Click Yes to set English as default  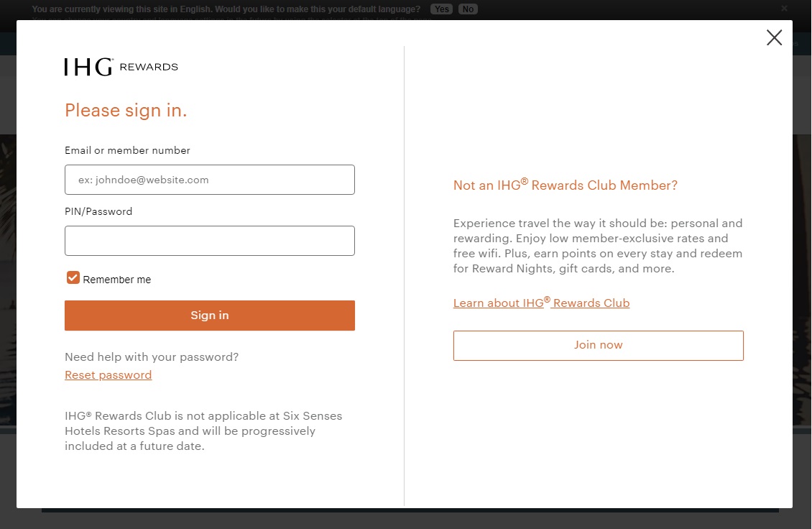(441, 9)
